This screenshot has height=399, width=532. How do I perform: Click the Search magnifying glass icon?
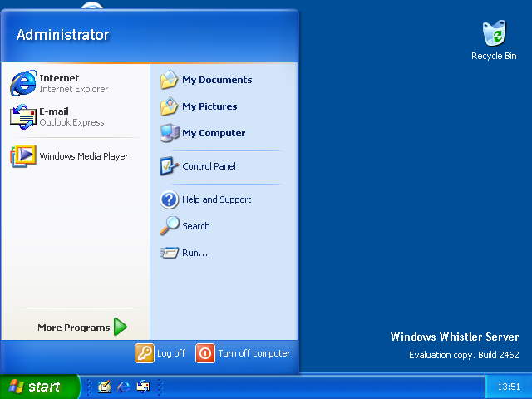[169, 225]
